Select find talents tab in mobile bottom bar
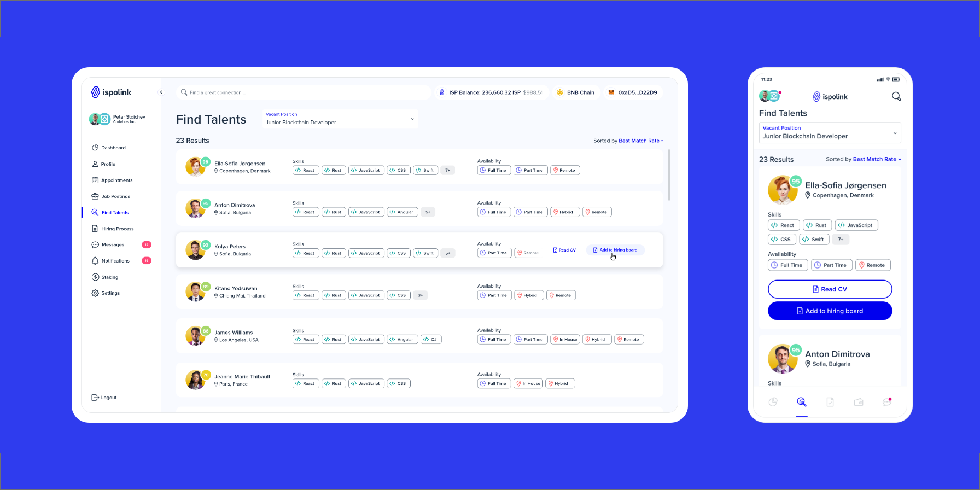Screen dimensions: 980x490 coord(802,402)
